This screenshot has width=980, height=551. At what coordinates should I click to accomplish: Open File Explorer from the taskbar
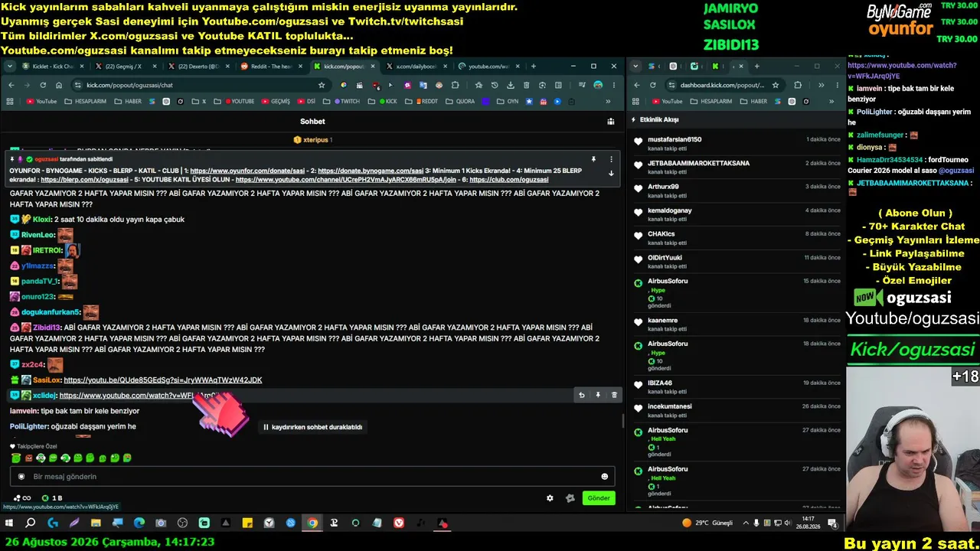[96, 523]
